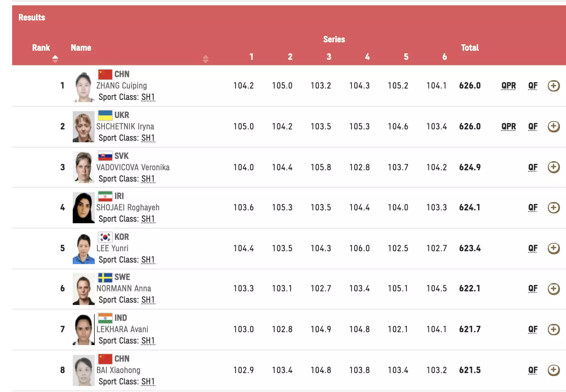Click the Sweden flag icon

click(105, 277)
